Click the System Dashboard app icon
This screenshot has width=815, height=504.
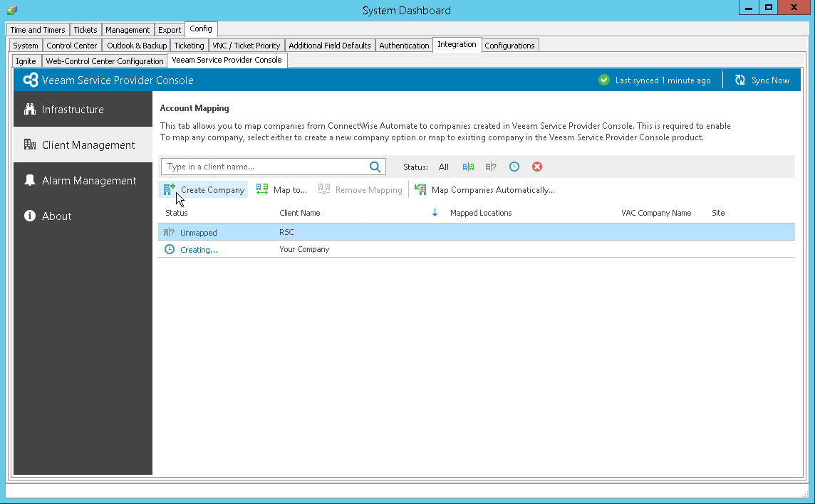[x=12, y=9]
